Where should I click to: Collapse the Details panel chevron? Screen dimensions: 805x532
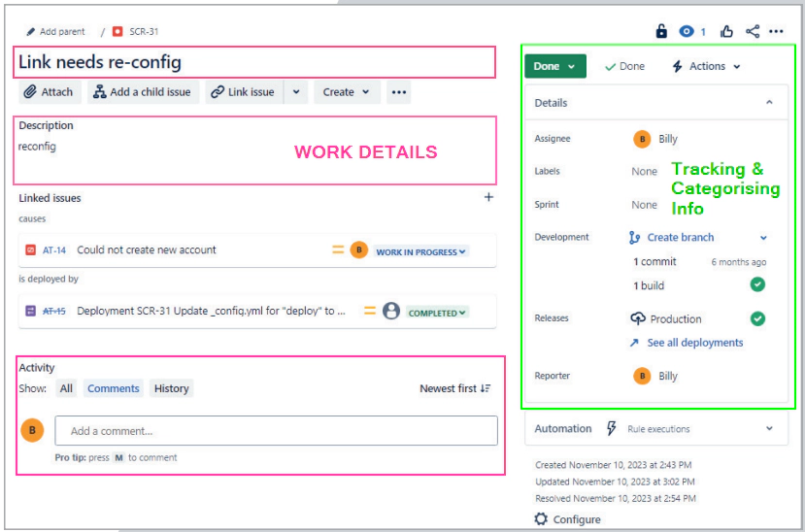tap(769, 103)
